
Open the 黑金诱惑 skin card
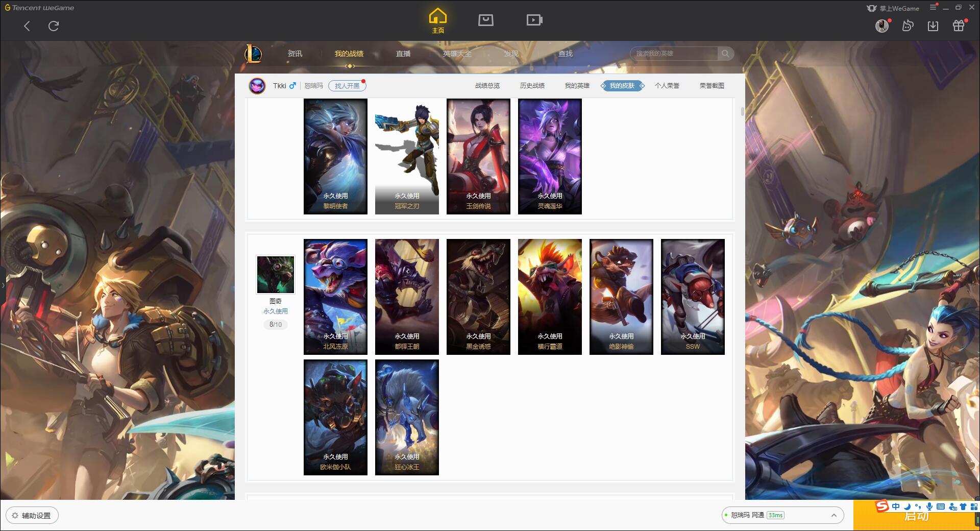[478, 297]
